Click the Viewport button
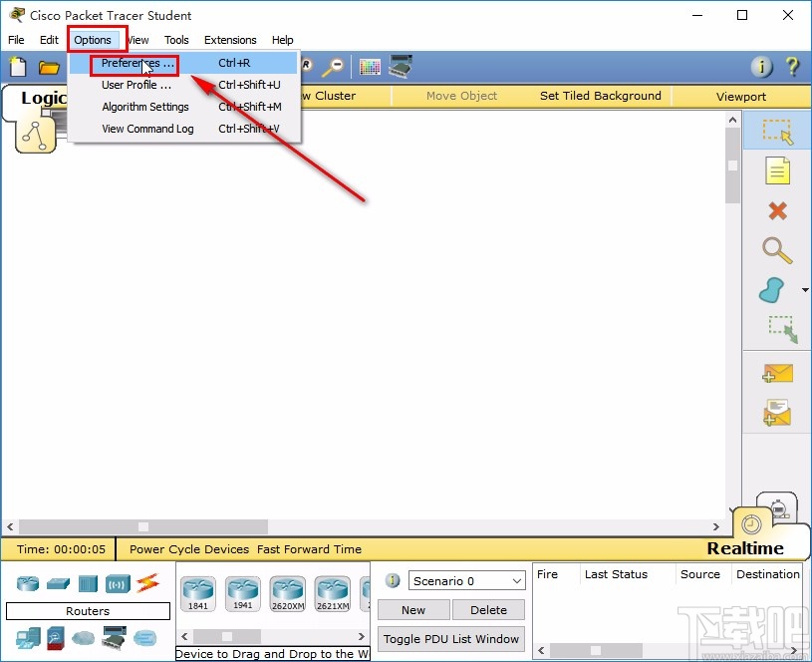 pyautogui.click(x=741, y=97)
